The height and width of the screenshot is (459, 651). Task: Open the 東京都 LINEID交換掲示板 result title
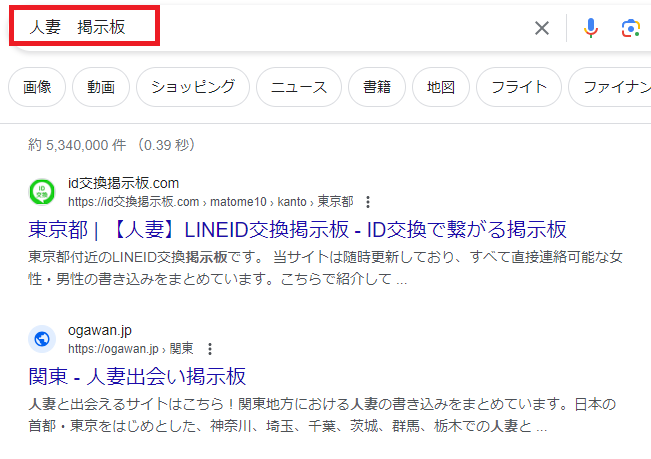[297, 228]
